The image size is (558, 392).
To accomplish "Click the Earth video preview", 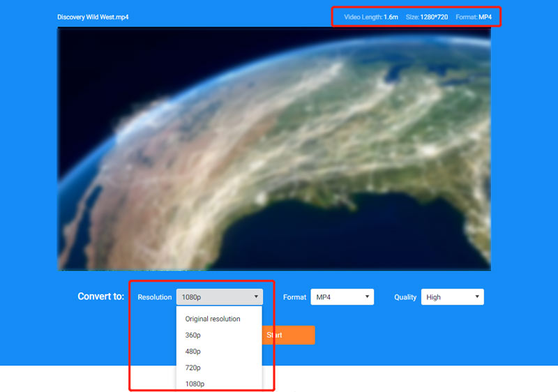I will click(273, 149).
